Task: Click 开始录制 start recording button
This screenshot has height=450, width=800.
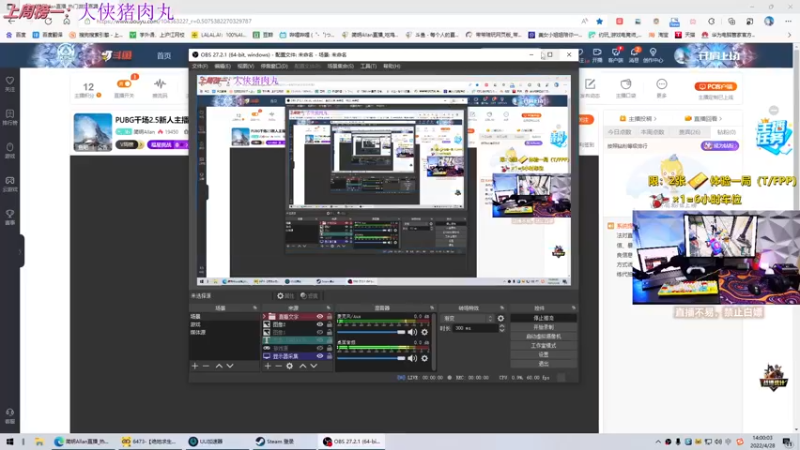Action: point(543,327)
